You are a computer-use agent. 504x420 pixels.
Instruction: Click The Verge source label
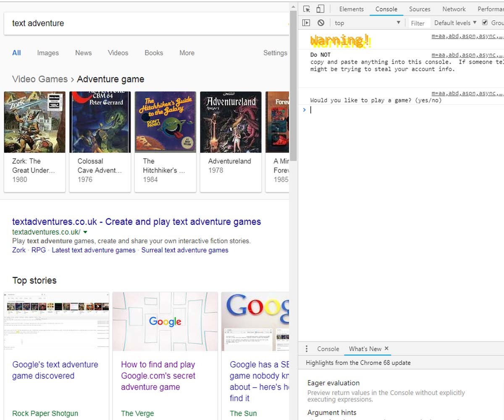(x=137, y=413)
